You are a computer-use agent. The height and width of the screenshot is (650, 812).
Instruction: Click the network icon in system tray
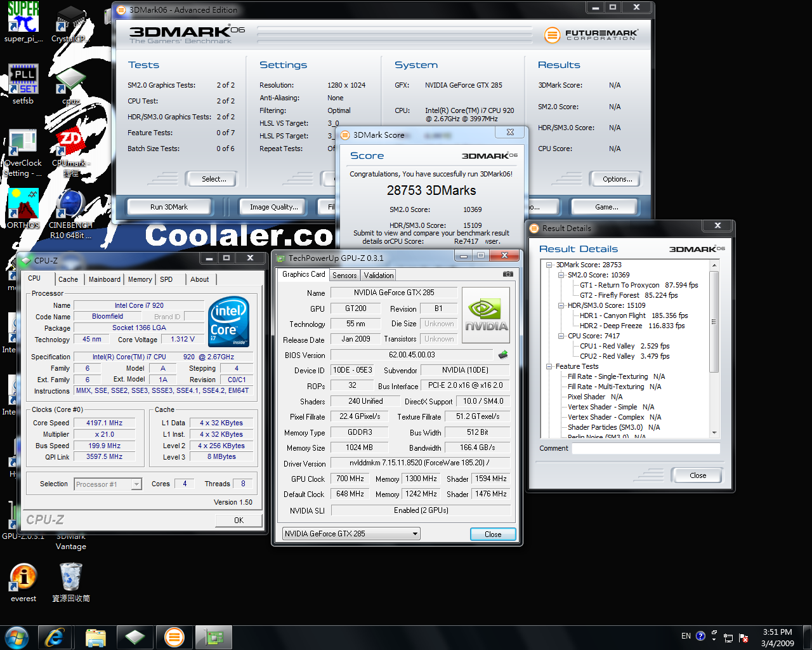(728, 637)
